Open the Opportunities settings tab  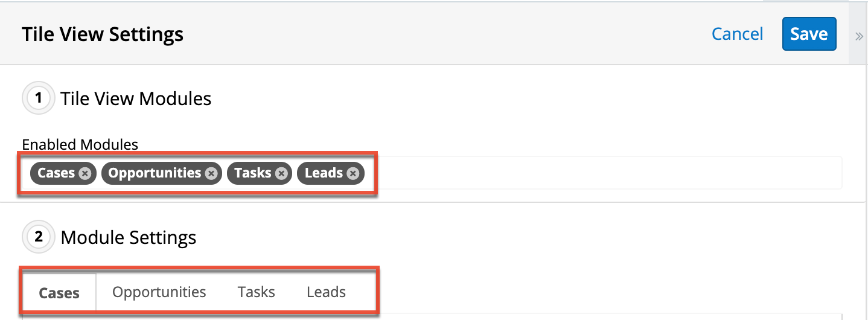[159, 292]
